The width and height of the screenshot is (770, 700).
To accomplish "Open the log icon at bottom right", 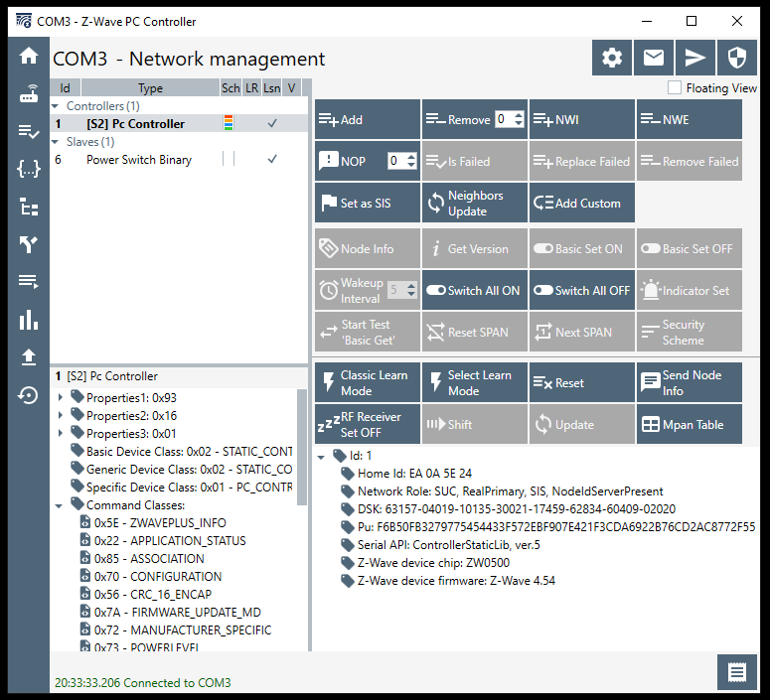I will coord(736,672).
